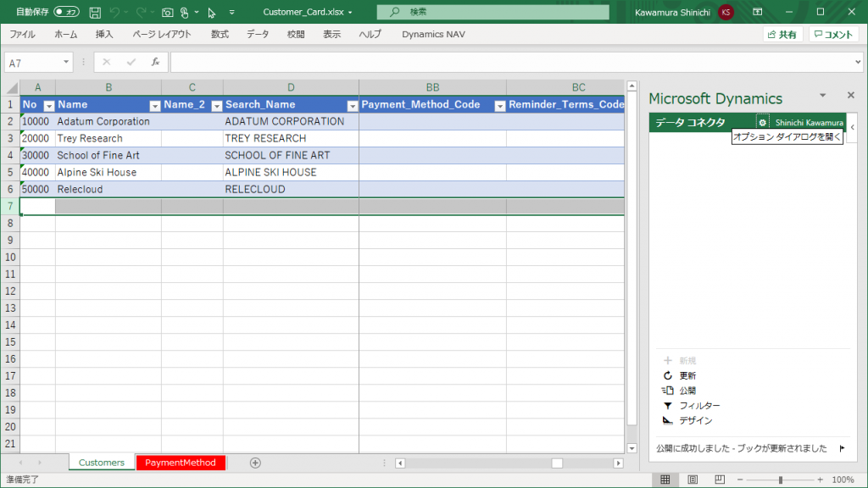868x488 pixels.
Task: Click inside the formula bar
Action: (511, 63)
